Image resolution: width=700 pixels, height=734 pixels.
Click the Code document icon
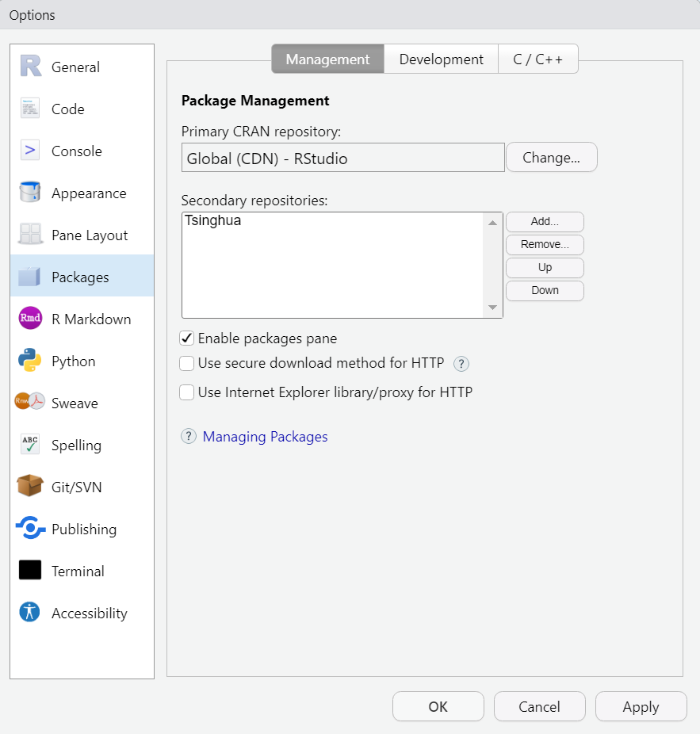30,108
